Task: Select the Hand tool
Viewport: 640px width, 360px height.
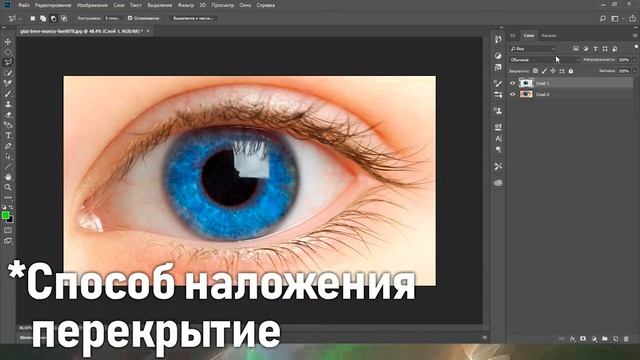Action: click(x=8, y=177)
